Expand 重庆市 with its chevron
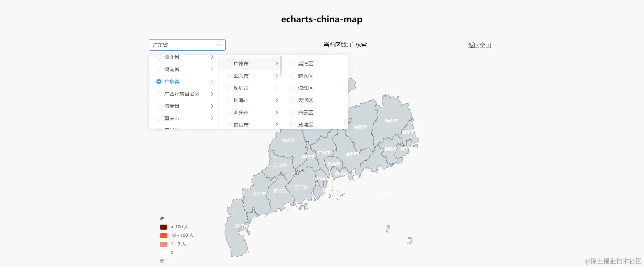Screen dimensions: 644x267 pyautogui.click(x=212, y=118)
